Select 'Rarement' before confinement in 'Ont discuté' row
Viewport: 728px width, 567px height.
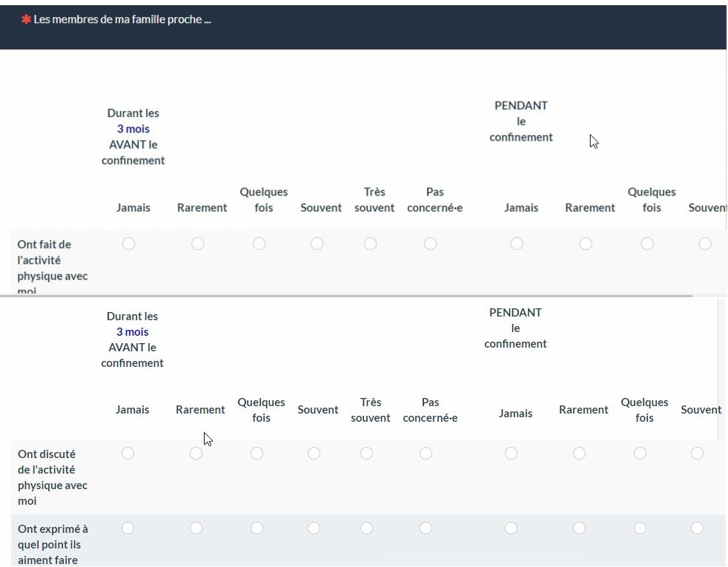click(x=196, y=453)
